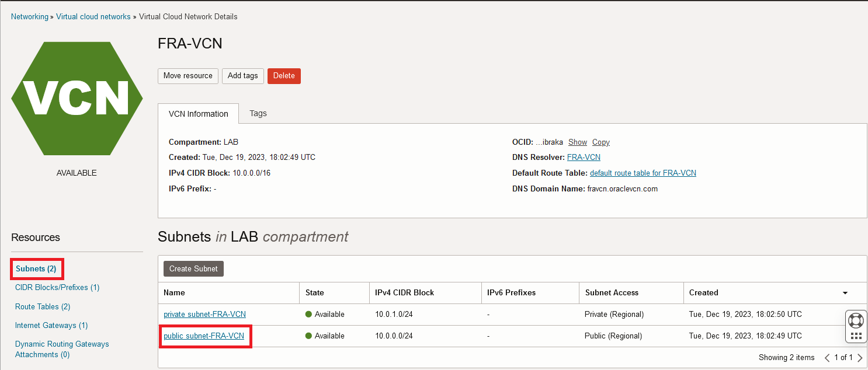The width and height of the screenshot is (868, 370).
Task: Open the lifebuoy help support icon
Action: (856, 320)
